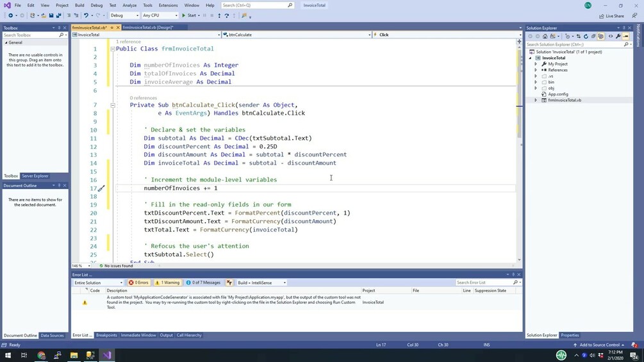Click the Undo arrow icon

pos(86,15)
